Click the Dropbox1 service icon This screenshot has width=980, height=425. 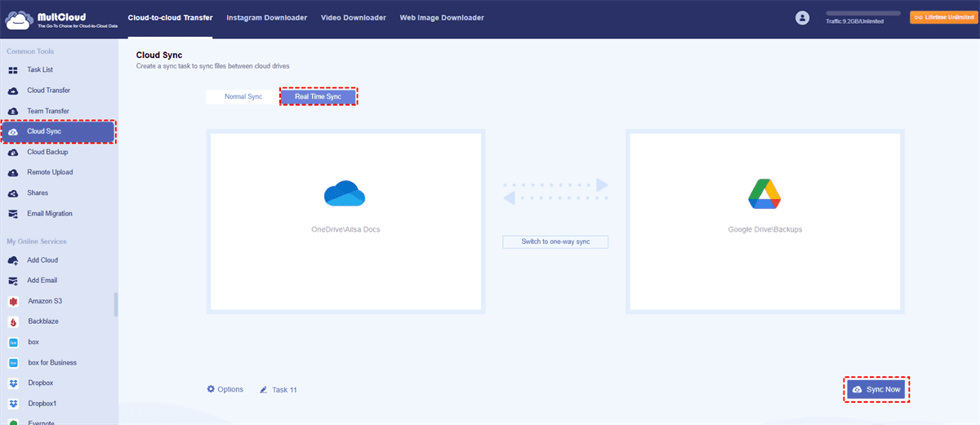13,403
